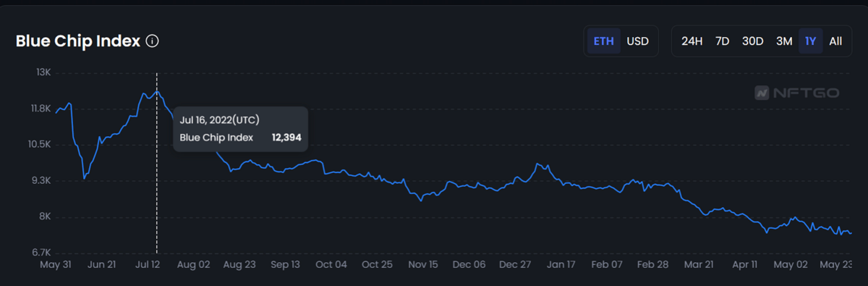Click the May 31 x-axis date
The height and width of the screenshot is (286, 868).
[55, 265]
